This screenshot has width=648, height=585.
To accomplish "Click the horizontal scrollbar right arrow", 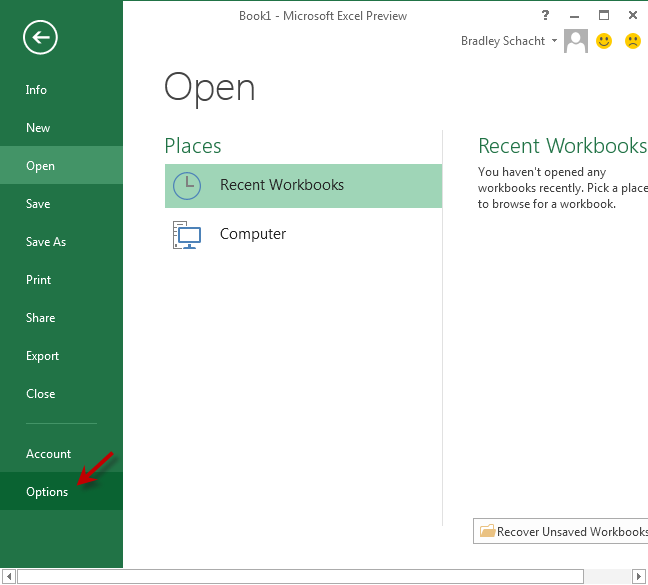I will (639, 576).
